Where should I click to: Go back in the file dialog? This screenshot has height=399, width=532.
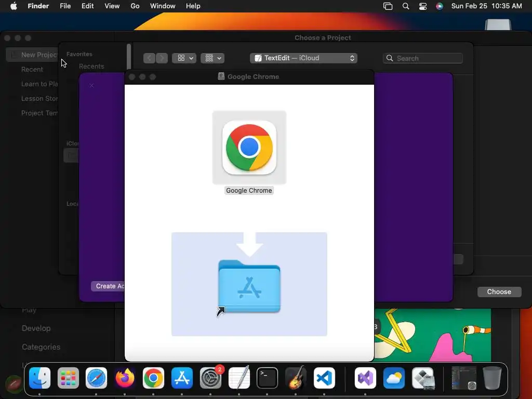(x=149, y=58)
